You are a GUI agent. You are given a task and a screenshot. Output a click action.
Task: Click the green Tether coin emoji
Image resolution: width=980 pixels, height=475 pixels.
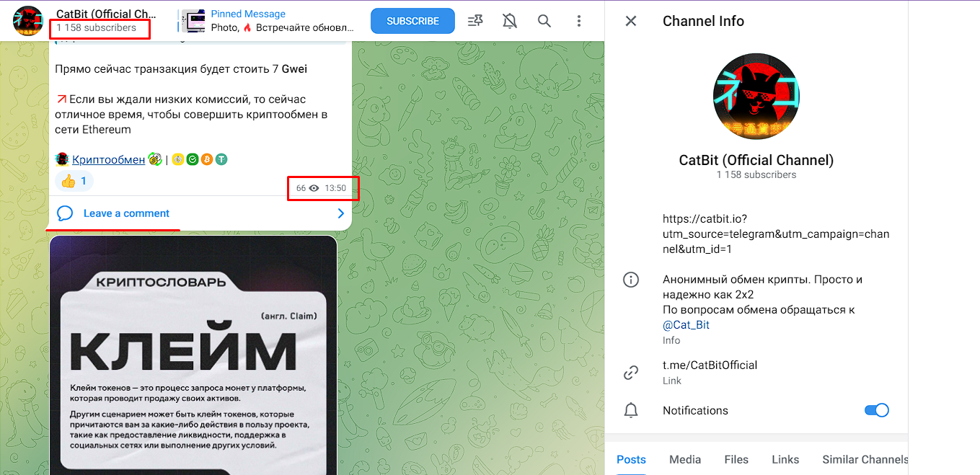coord(221,159)
